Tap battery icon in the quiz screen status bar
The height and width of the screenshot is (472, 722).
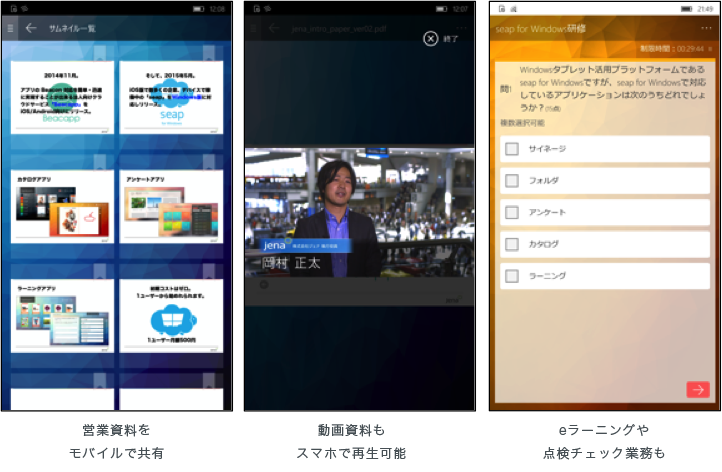pos(687,9)
